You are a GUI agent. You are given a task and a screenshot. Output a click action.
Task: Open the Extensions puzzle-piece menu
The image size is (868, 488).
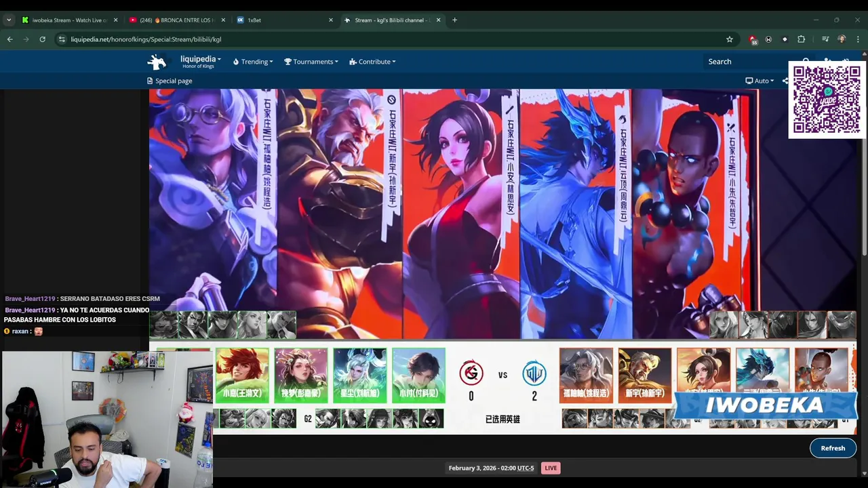[x=801, y=39]
